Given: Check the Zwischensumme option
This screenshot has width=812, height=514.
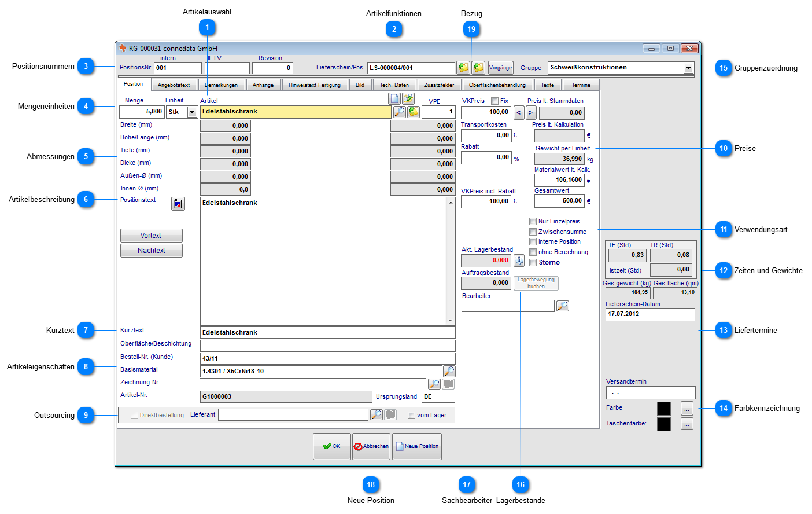Looking at the screenshot, I should [x=533, y=232].
